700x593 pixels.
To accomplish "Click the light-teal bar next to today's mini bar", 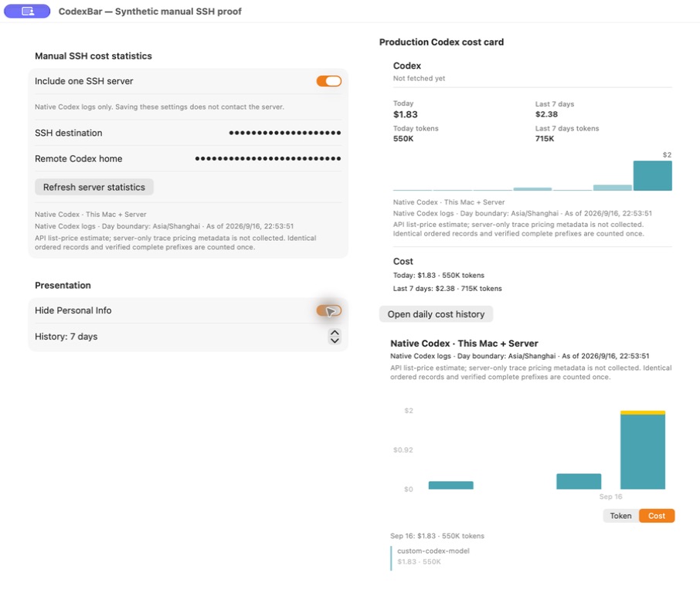I will (x=613, y=188).
